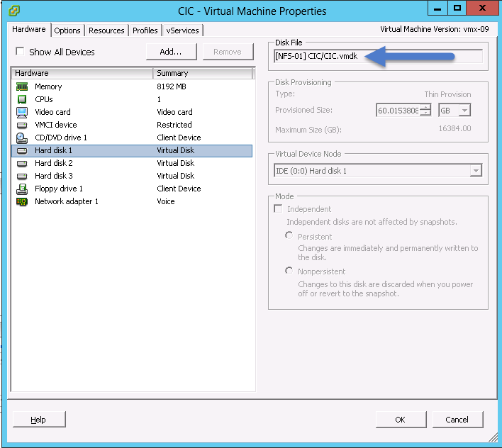Click the Memory chip icon

(22, 86)
